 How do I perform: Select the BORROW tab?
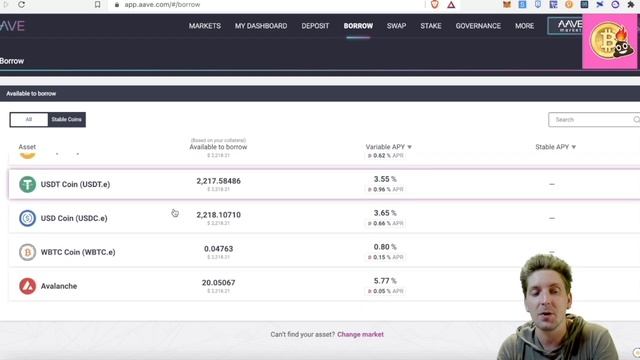(x=358, y=26)
